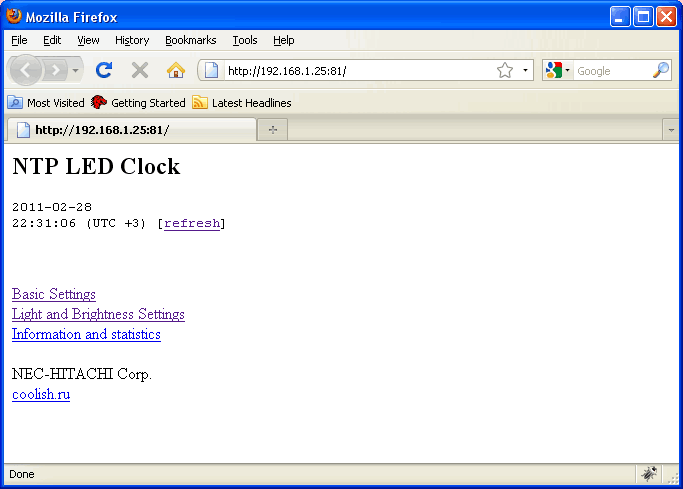683x489 pixels.
Task: Open Light and Brightness Settings link
Action: pos(98,314)
